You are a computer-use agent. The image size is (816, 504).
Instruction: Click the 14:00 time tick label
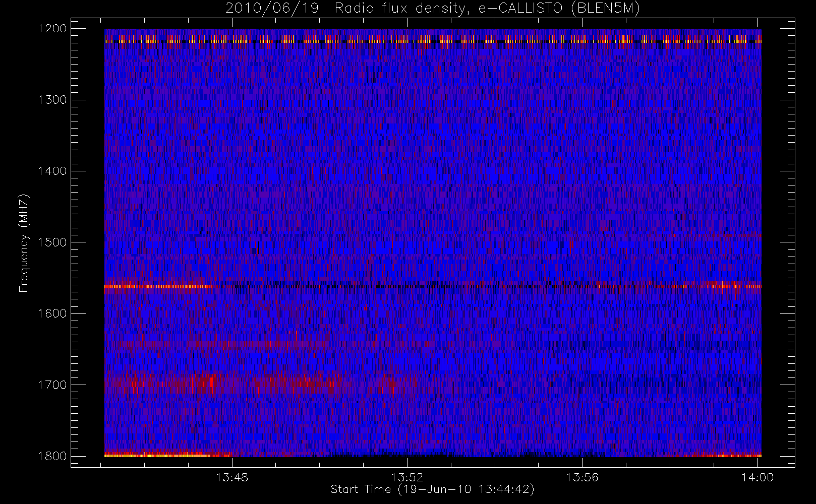pos(757,477)
